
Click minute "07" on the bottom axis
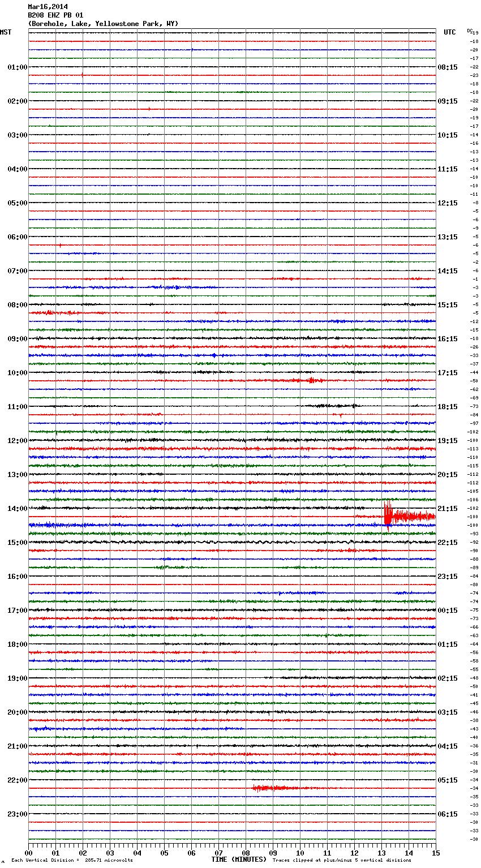(x=219, y=853)
